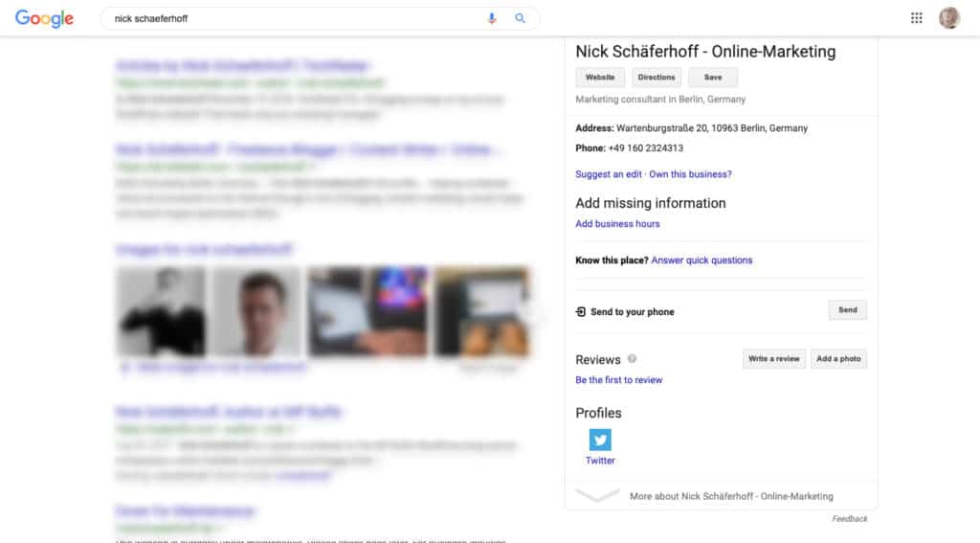The height and width of the screenshot is (543, 980).
Task: Open the first blurred search result title
Action: click(242, 65)
